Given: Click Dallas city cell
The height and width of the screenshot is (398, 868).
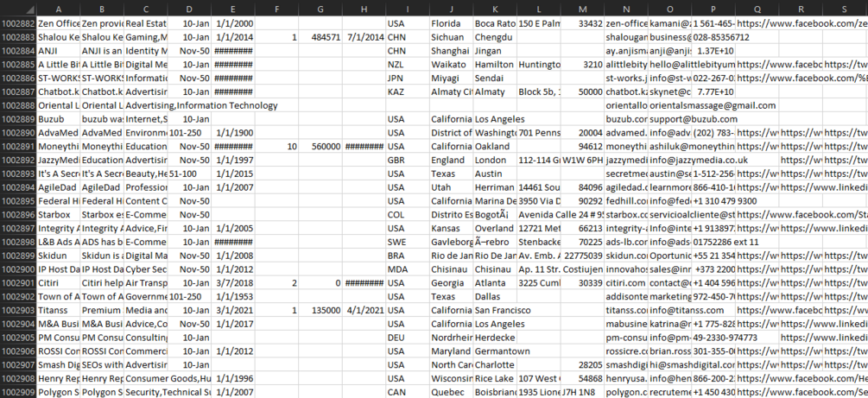Looking at the screenshot, I should tap(495, 297).
